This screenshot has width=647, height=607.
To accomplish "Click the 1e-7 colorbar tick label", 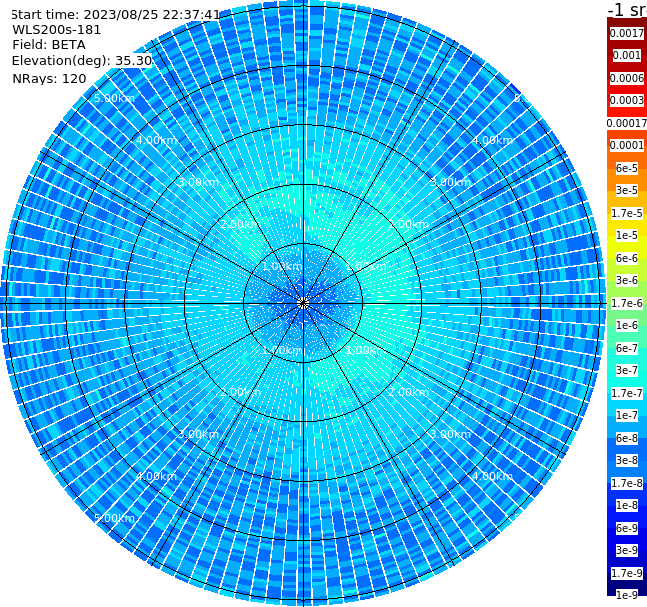I will coord(627,415).
